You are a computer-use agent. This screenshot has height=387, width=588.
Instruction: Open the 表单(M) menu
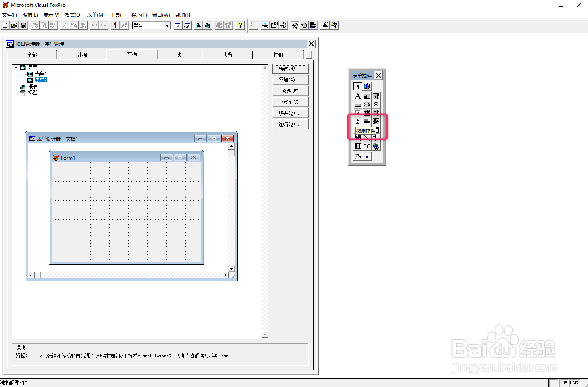(96, 15)
